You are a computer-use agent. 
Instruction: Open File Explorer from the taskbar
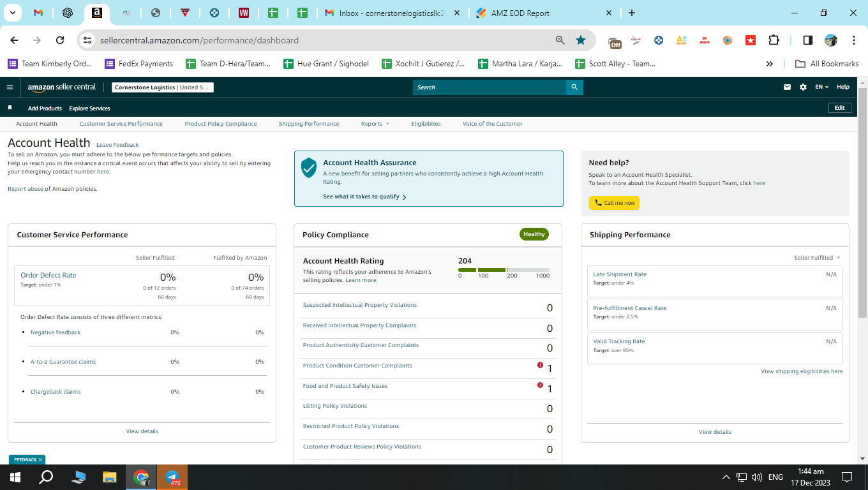click(110, 477)
